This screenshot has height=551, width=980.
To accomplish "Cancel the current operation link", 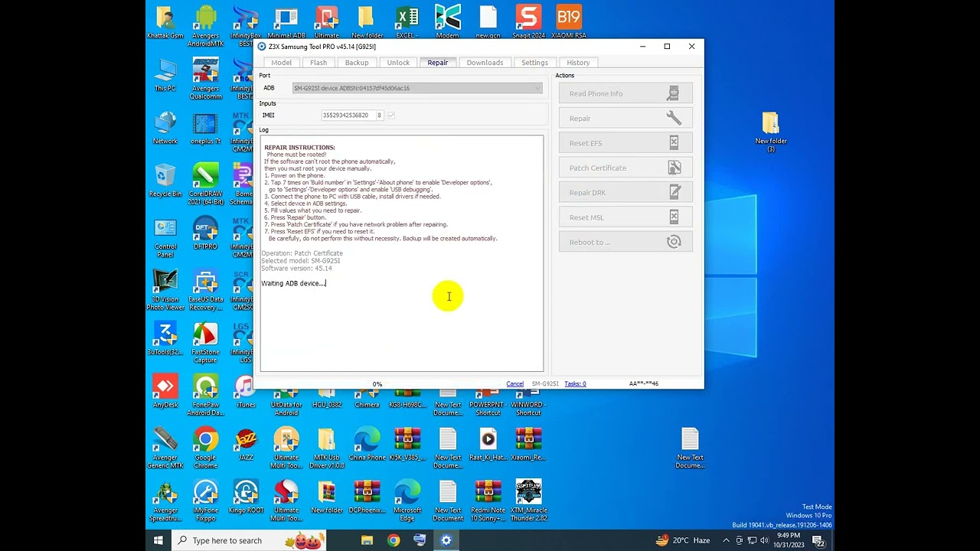I will tap(514, 384).
